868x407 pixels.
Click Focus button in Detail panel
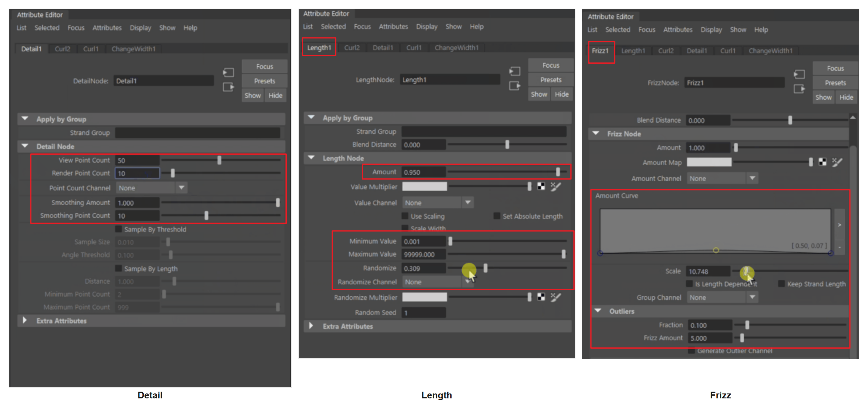tap(265, 66)
